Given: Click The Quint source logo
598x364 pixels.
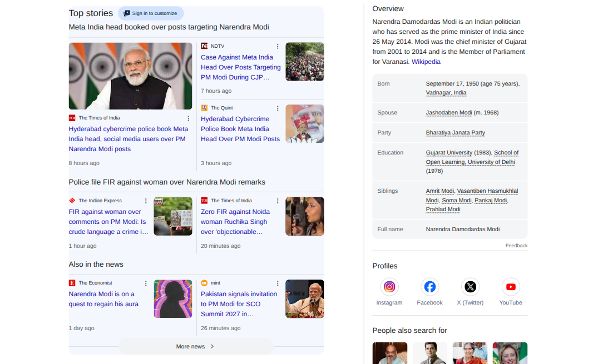Looking at the screenshot, I should (x=204, y=108).
